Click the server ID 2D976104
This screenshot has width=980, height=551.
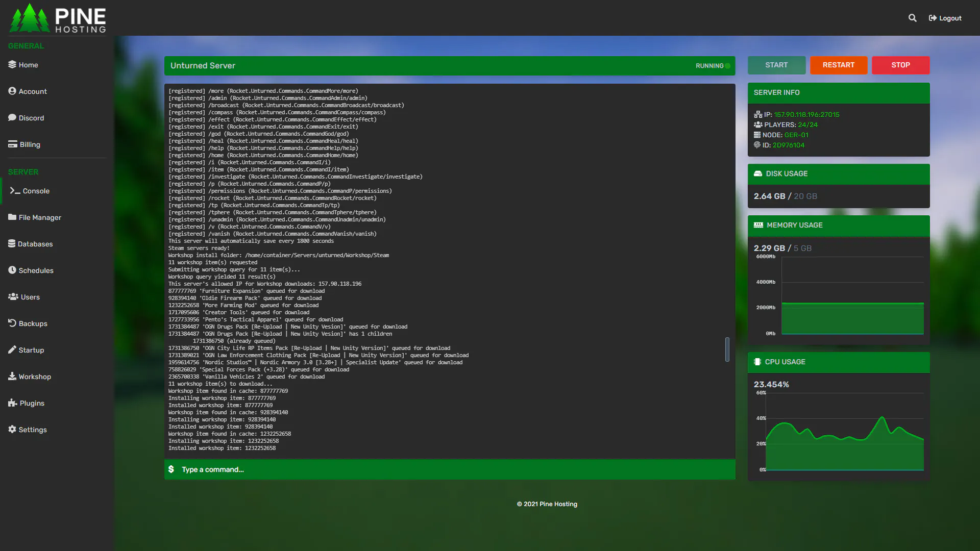(x=788, y=145)
